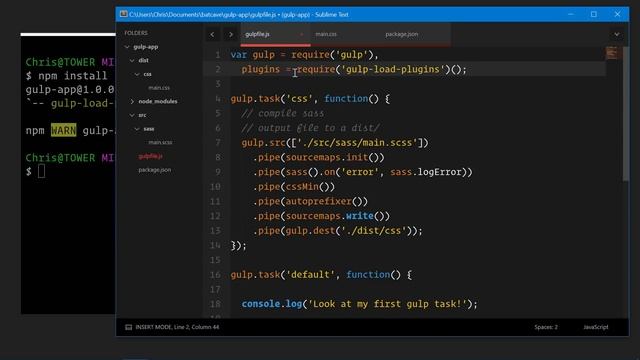The height and width of the screenshot is (360, 640).
Task: Select the gulp-app root folder
Action: 146,47
